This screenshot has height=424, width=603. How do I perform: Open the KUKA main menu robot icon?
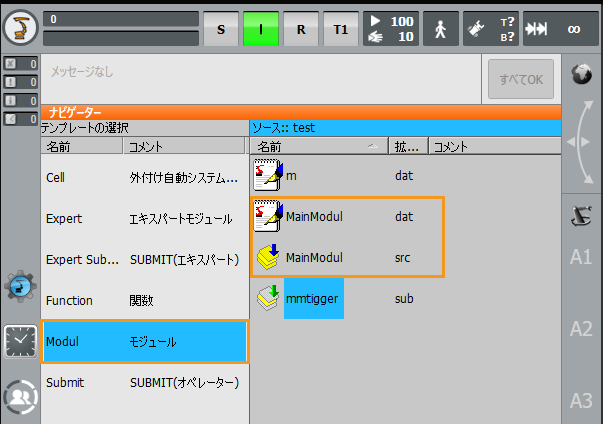point(20,28)
